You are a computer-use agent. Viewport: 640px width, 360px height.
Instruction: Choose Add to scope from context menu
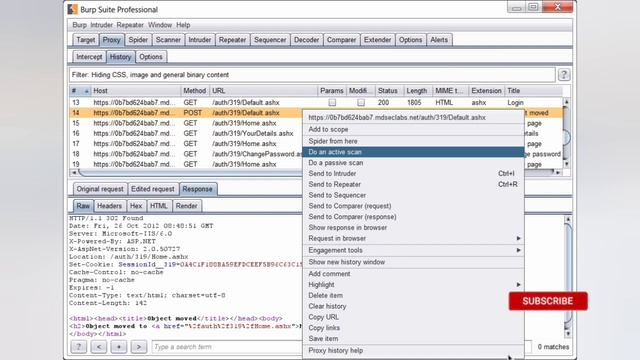tap(413, 129)
